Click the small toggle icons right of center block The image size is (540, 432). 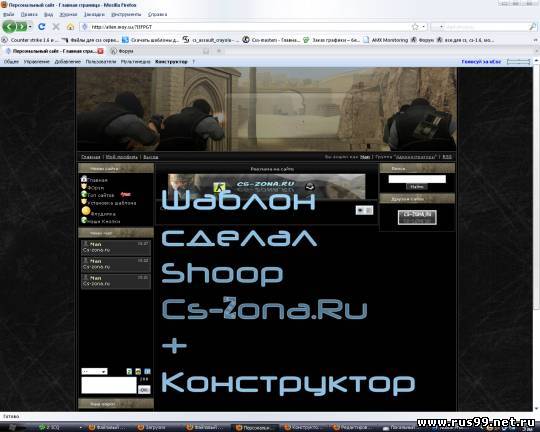click(x=364, y=210)
